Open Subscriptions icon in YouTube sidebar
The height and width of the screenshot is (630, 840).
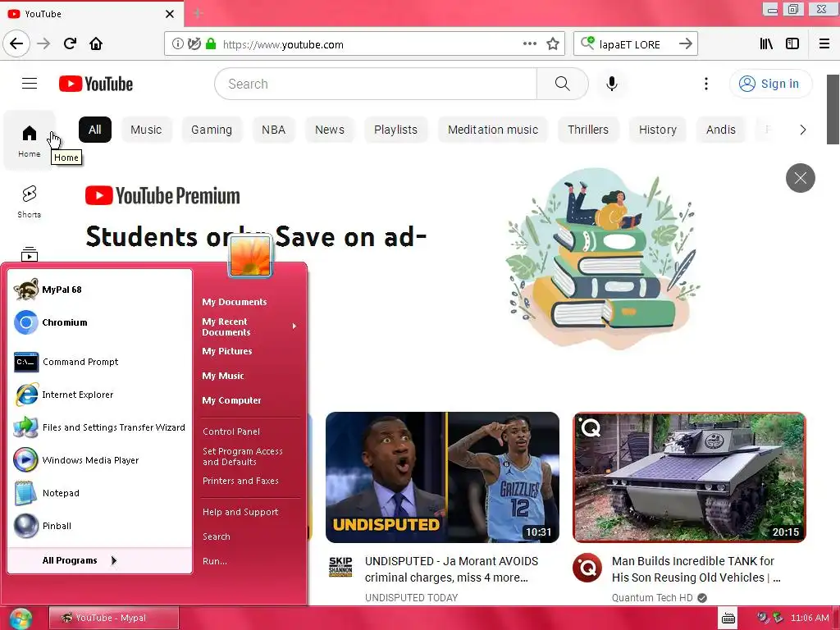click(30, 254)
